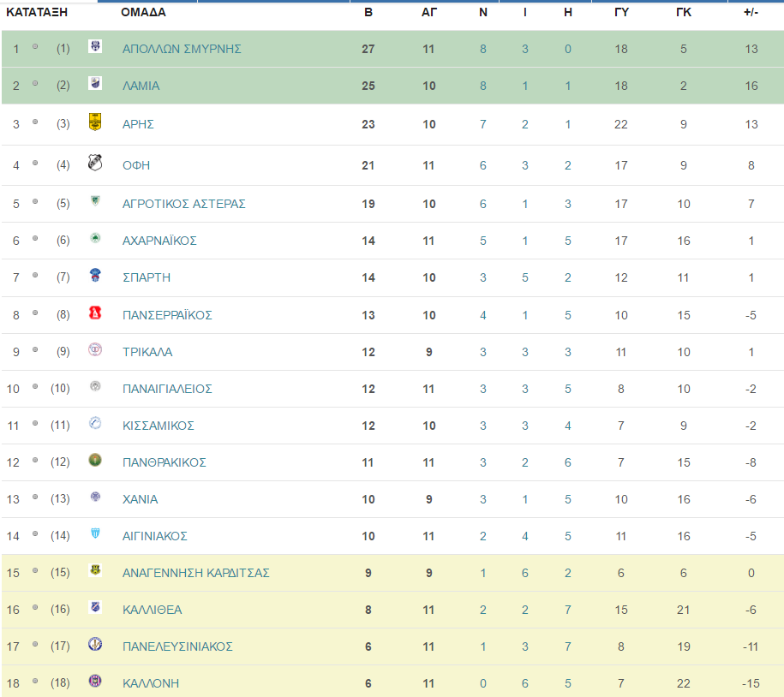Open the ΛΑΜΙΑ team link
784x697 pixels.
click(141, 86)
